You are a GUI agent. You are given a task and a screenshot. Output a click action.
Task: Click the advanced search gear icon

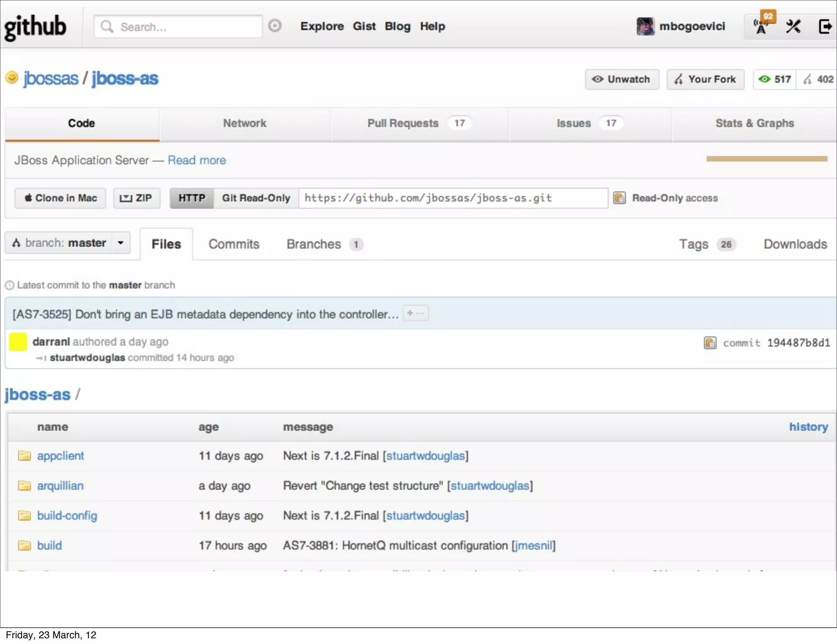[275, 26]
